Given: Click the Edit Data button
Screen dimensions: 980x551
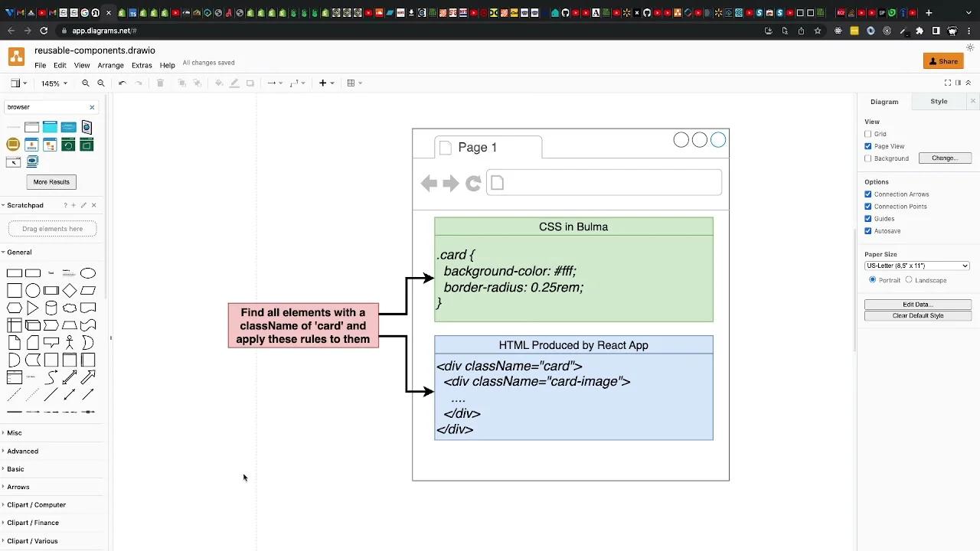Looking at the screenshot, I should click(x=917, y=304).
